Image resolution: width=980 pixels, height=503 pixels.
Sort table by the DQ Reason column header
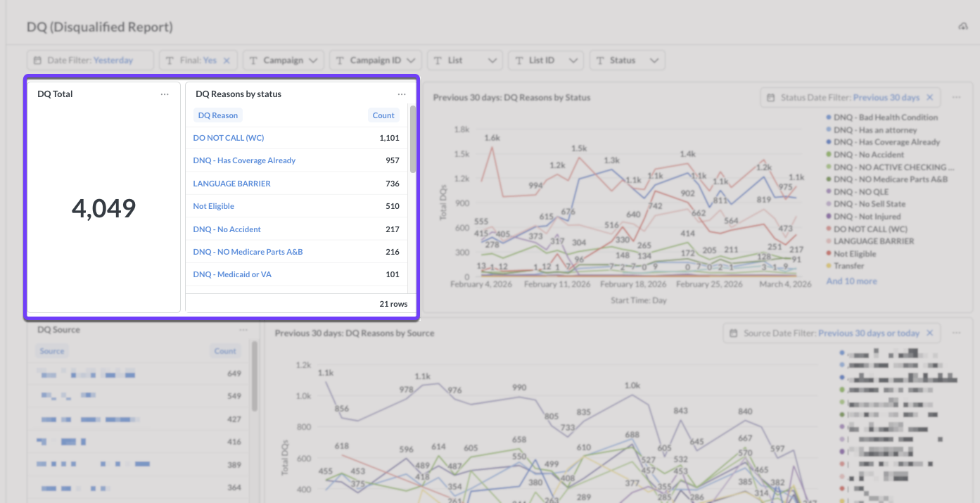(217, 115)
